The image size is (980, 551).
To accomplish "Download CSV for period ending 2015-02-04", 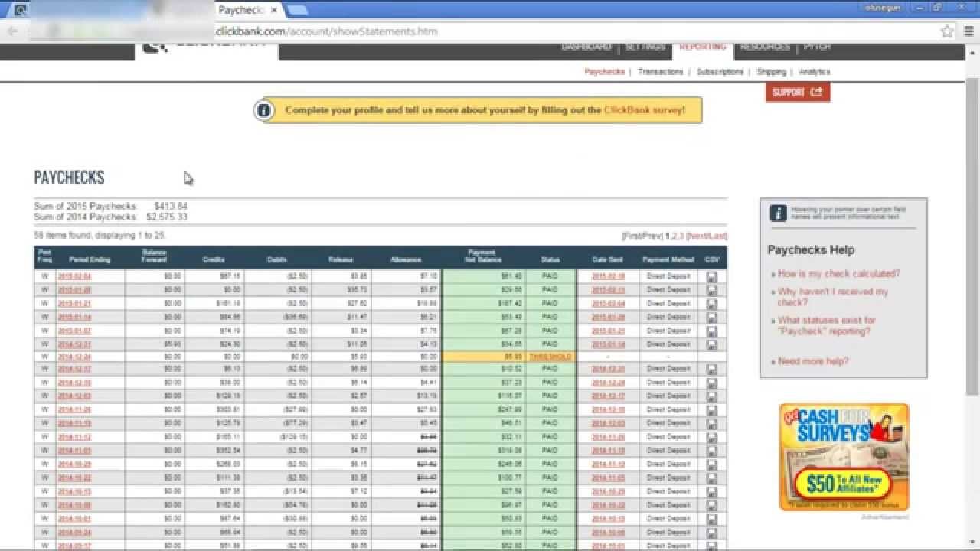I will click(711, 276).
